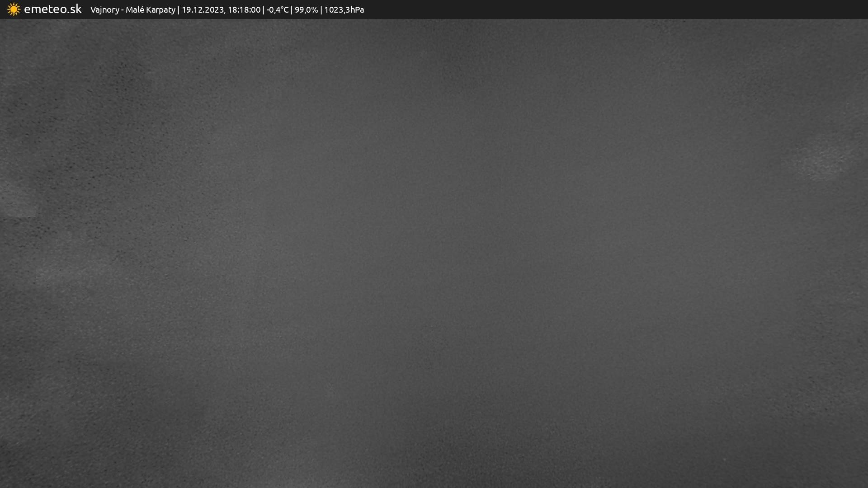Click the emeteo.sk site name
Viewport: 868px width, 488px height.
[52, 9]
